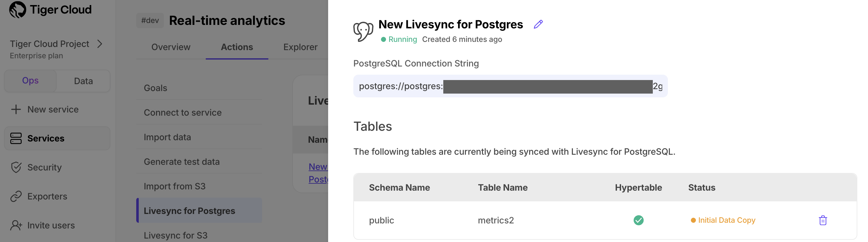Image resolution: width=868 pixels, height=242 pixels.
Task: Click the Real-time analytics service title
Action: point(227,20)
